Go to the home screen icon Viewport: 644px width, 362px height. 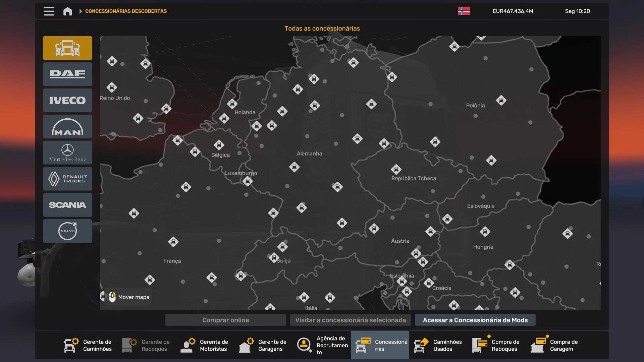click(67, 11)
